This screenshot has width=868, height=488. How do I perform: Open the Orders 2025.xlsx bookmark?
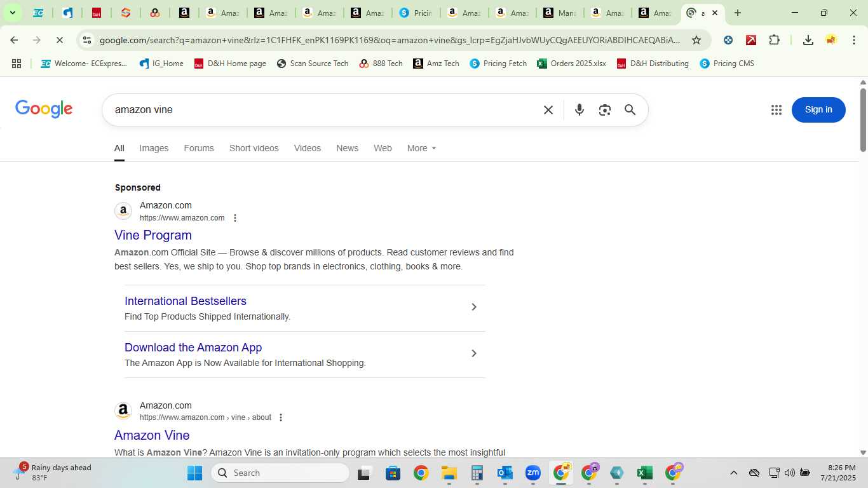click(572, 64)
